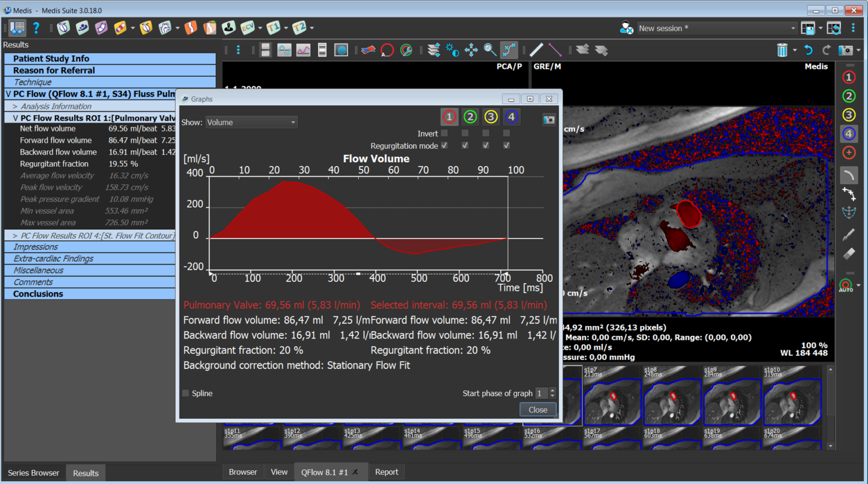The image size is (868, 484).
Task: Open the Show Volume dropdown
Action: [x=251, y=122]
